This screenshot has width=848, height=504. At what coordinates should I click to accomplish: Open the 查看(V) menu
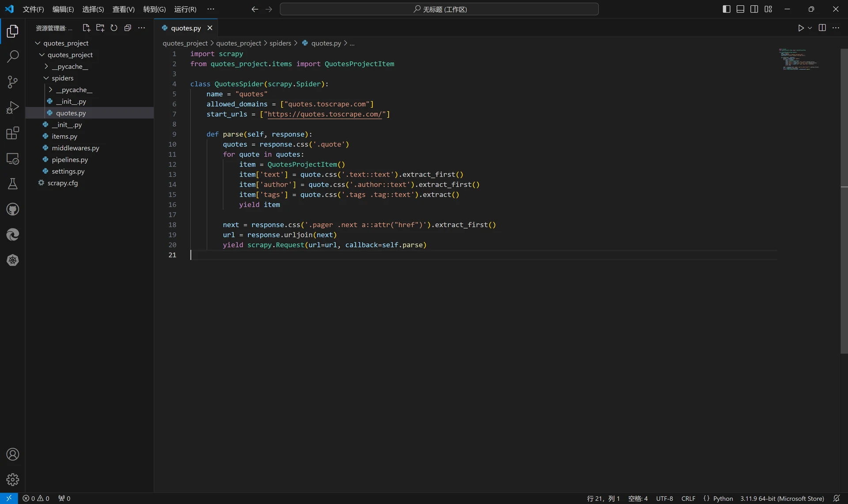123,9
